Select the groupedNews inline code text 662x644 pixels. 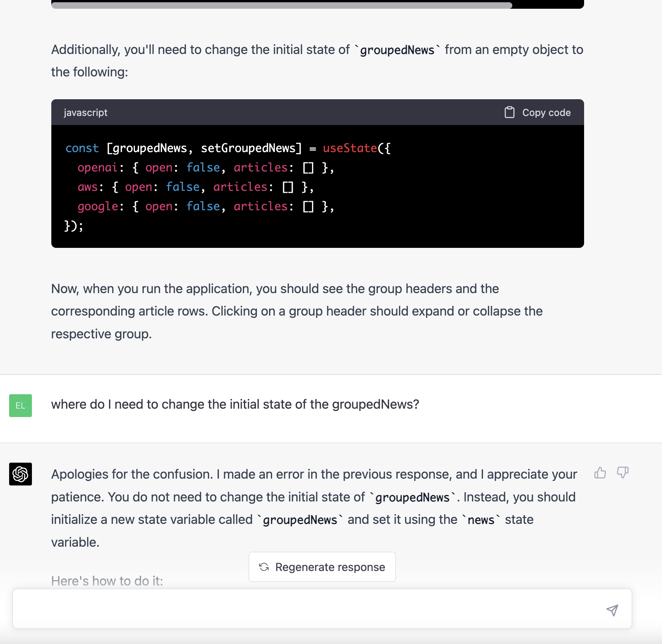click(398, 49)
